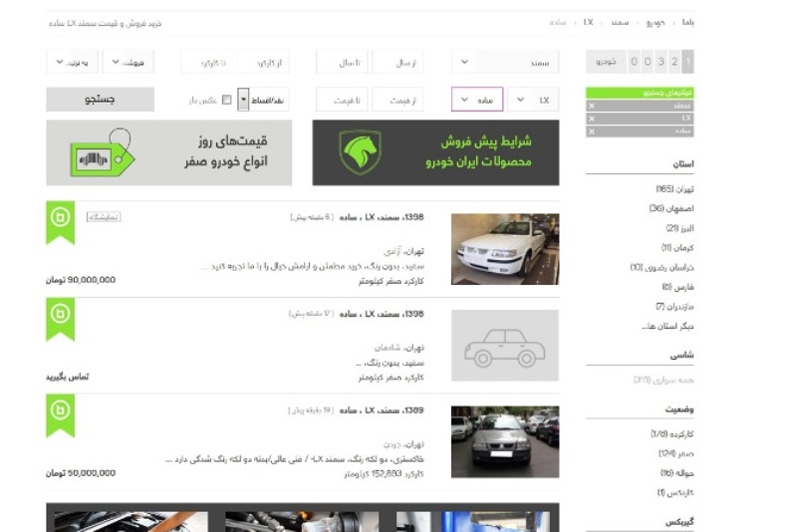Click the 50,000,000 تومان price
Image resolution: width=797 pixels, height=532 pixels.
click(x=81, y=473)
